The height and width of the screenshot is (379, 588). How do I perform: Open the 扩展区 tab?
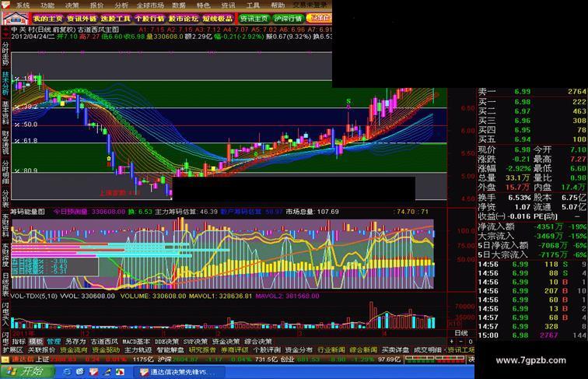(12, 350)
